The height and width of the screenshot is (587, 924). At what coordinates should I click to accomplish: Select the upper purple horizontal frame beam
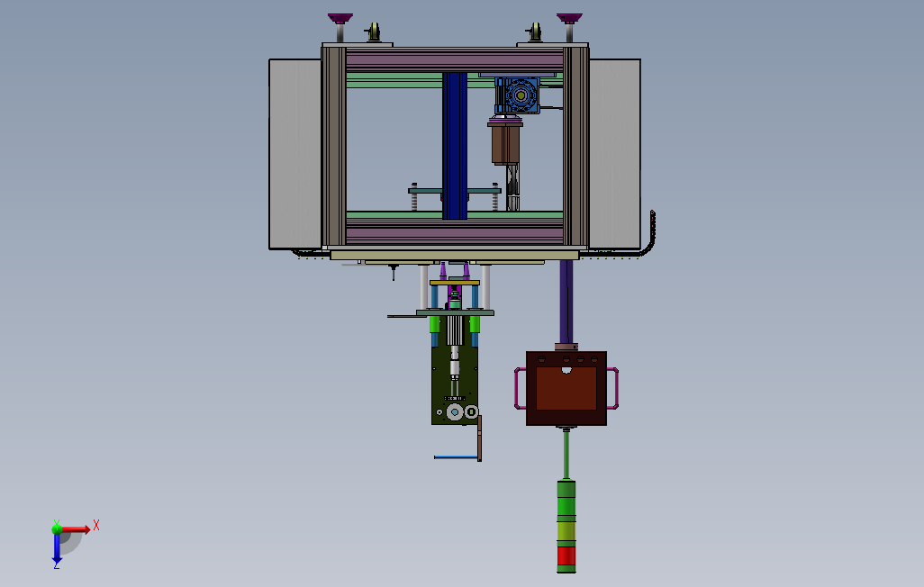pos(454,59)
